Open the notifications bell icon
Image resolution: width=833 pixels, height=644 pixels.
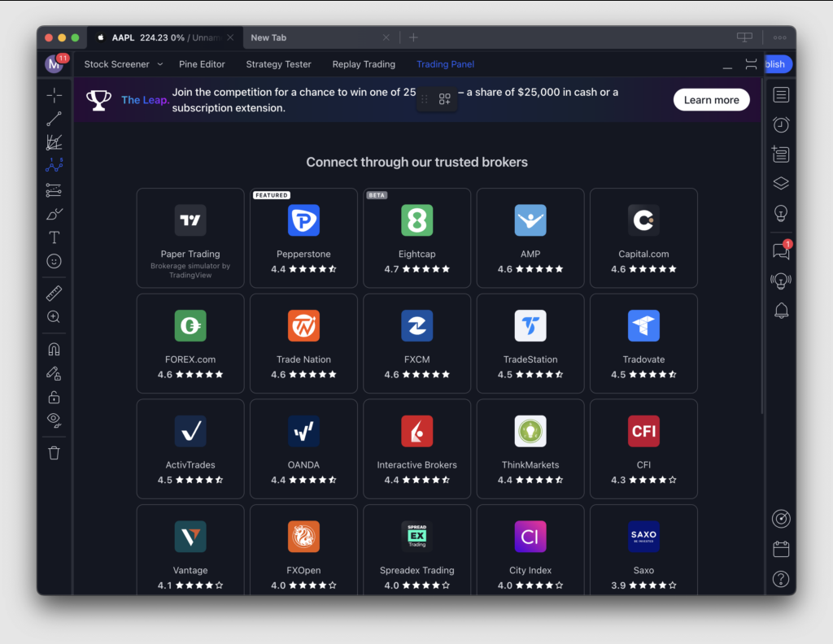(781, 310)
